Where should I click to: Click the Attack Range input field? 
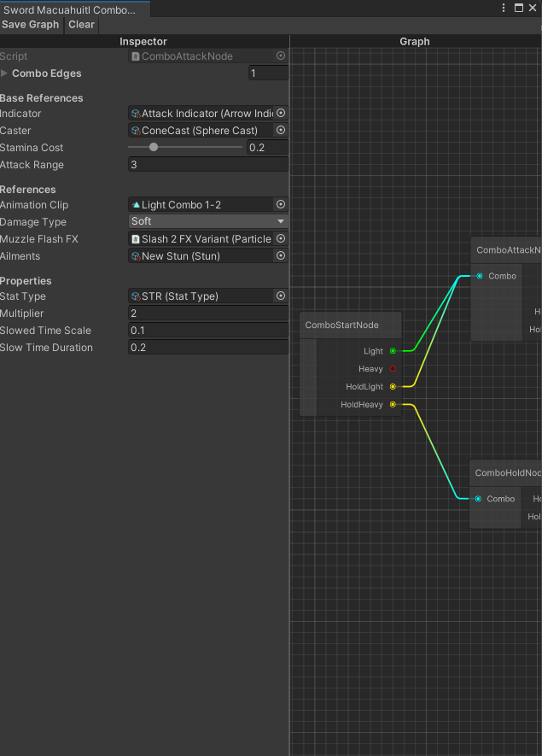pyautogui.click(x=208, y=164)
